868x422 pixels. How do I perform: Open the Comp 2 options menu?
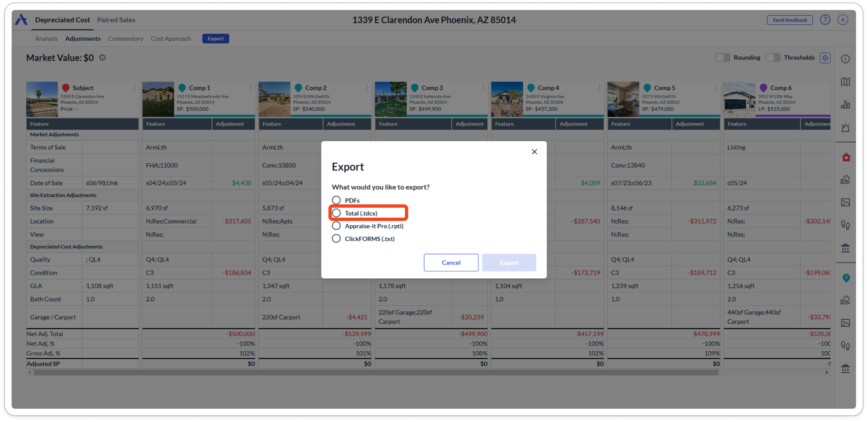(x=367, y=88)
